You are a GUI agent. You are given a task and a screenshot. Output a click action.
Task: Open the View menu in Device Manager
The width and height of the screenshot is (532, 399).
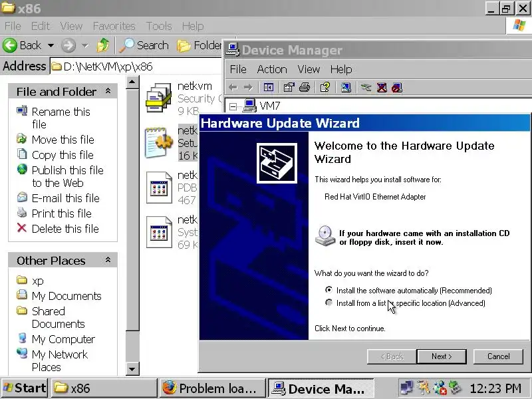[x=309, y=69]
